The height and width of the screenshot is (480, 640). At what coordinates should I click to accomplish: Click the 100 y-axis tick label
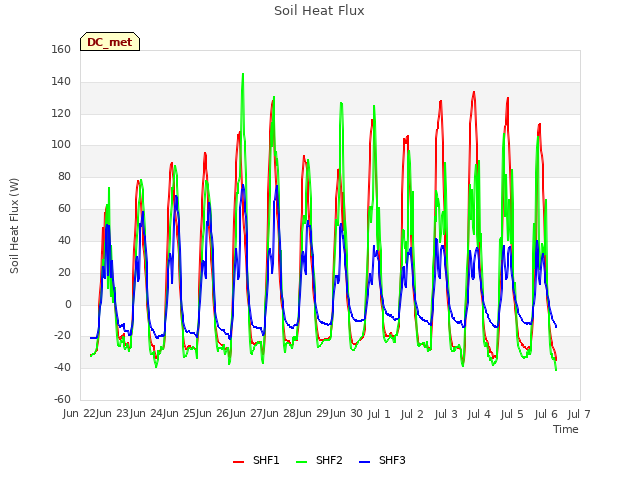point(61,144)
